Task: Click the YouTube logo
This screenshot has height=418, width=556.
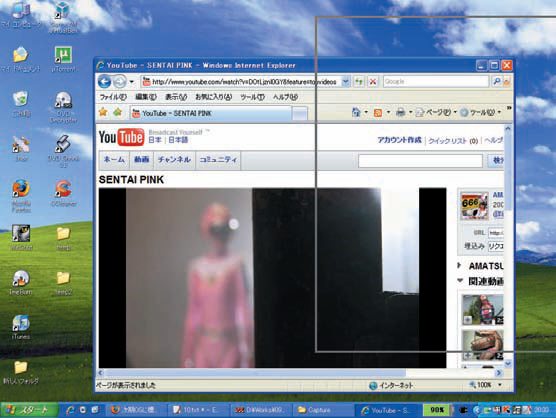Action: (121, 138)
